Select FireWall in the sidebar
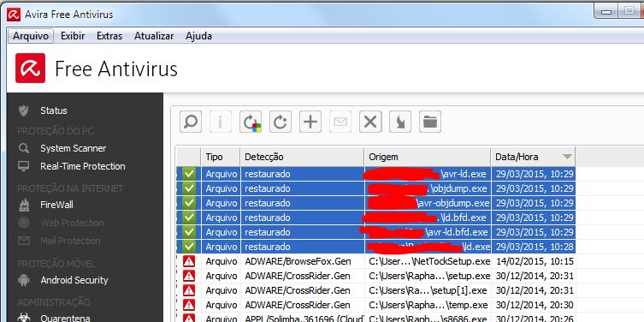The height and width of the screenshot is (322, 644). click(x=56, y=205)
